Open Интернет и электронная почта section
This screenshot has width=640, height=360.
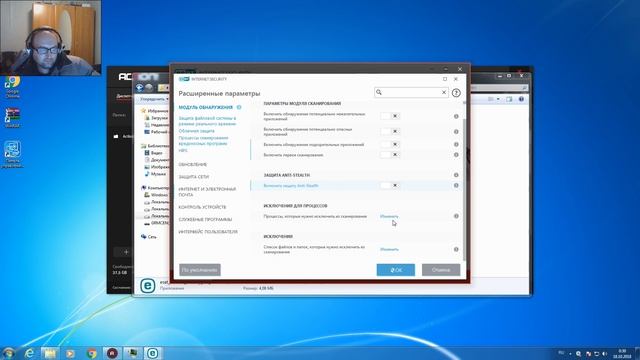click(x=207, y=192)
